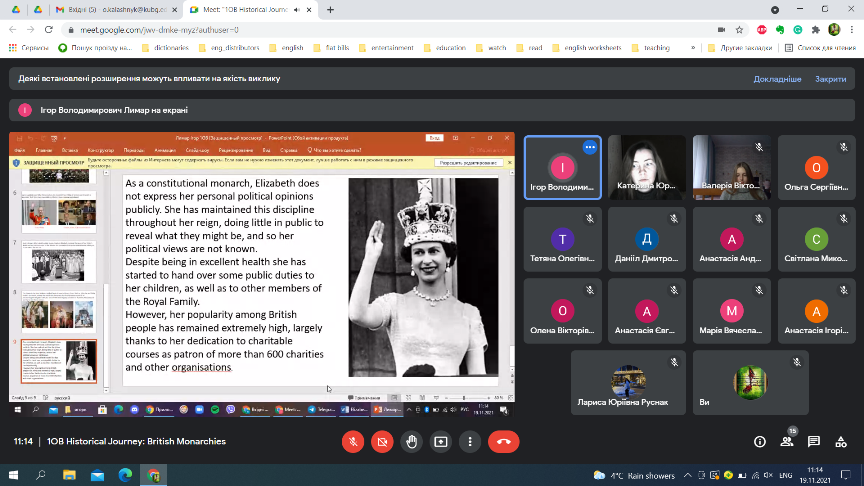
Task: Toggle the microphone mute button
Action: [352, 441]
